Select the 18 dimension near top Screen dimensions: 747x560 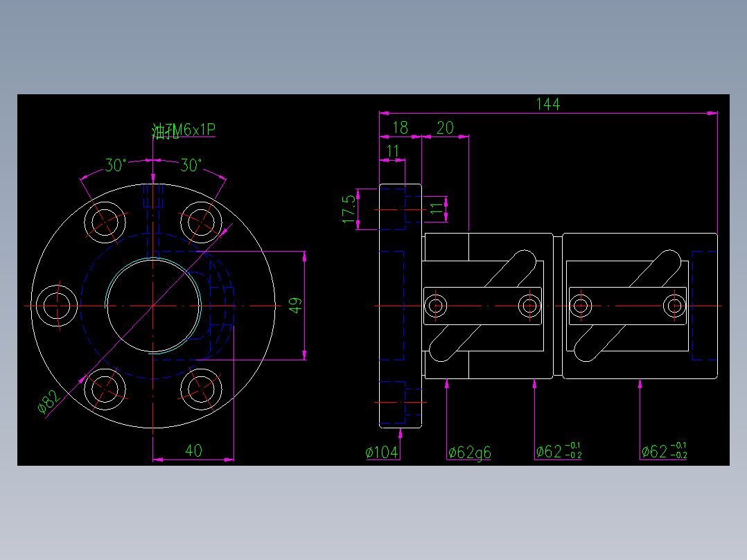click(402, 128)
